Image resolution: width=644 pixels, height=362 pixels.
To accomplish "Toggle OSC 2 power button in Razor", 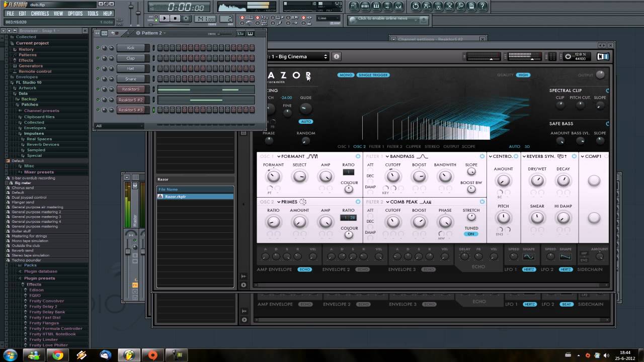I will point(358,202).
